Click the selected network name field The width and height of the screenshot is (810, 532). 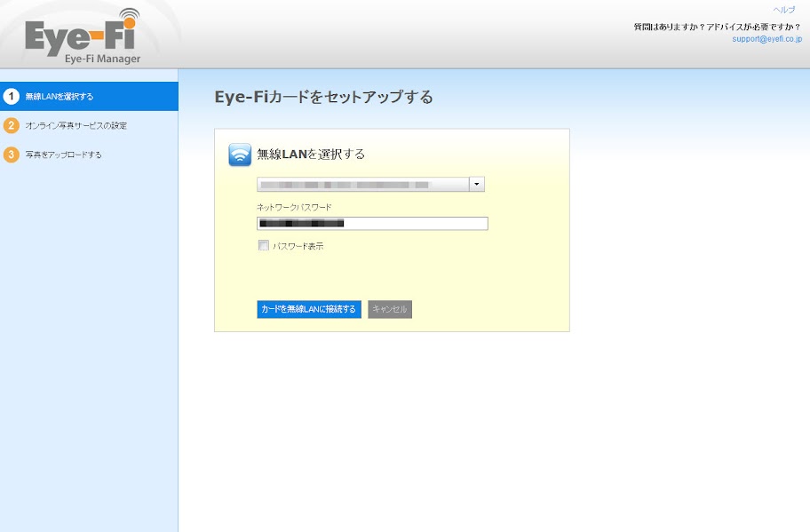pyautogui.click(x=362, y=185)
